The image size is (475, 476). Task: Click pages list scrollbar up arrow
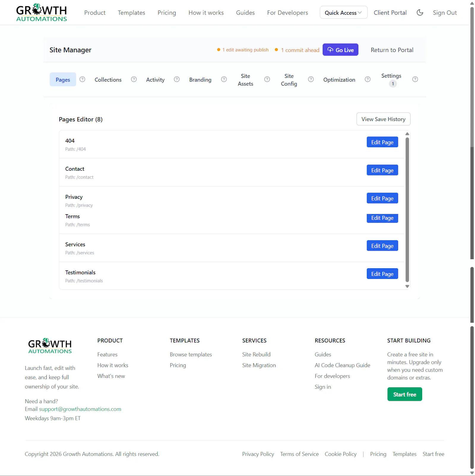click(407, 134)
